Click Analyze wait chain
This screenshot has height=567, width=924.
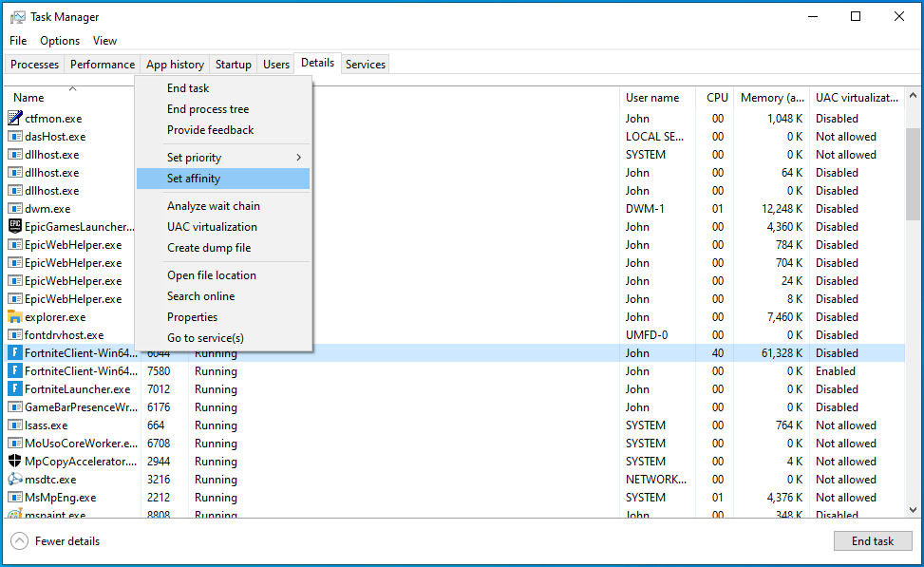pyautogui.click(x=214, y=206)
